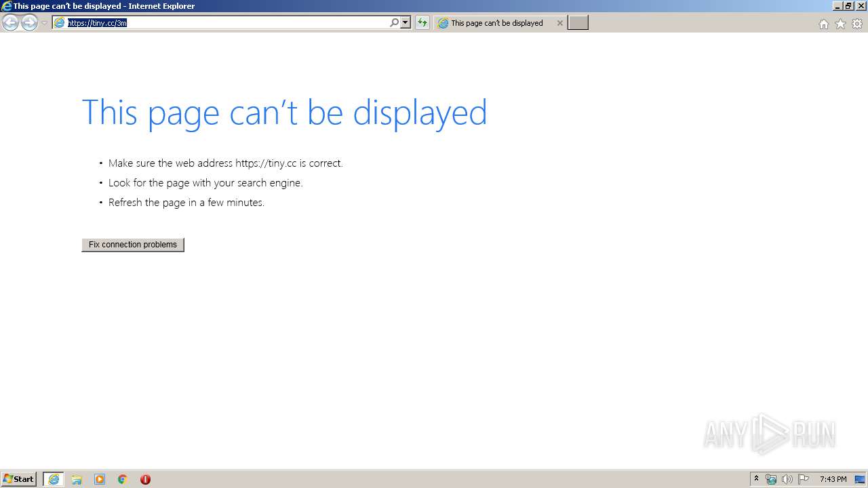Close the current tab with the X
Viewport: 868px width, 488px height.
(x=559, y=23)
